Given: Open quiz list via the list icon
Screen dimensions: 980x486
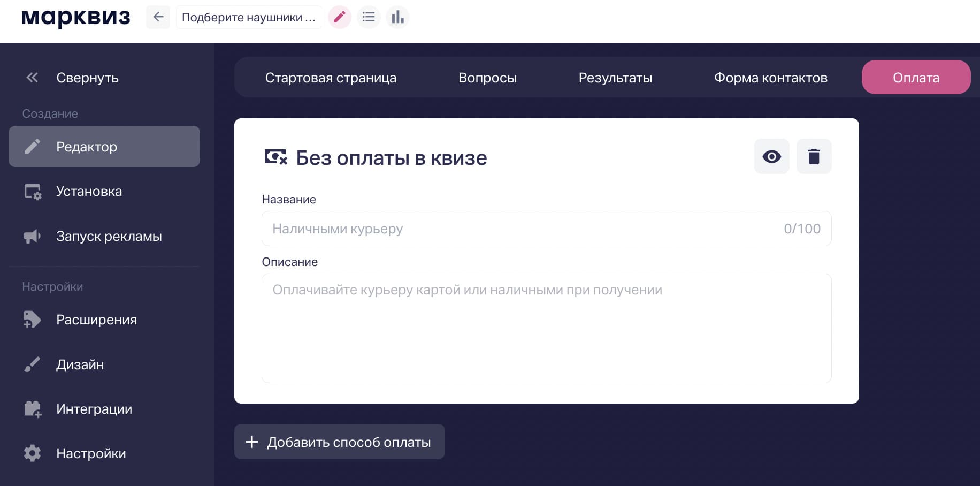Looking at the screenshot, I should click(368, 17).
